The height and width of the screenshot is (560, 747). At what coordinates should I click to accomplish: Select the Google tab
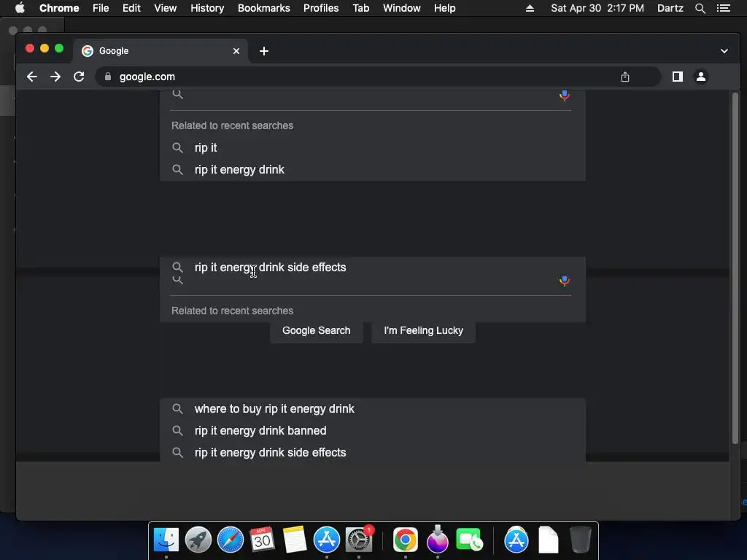click(x=160, y=51)
